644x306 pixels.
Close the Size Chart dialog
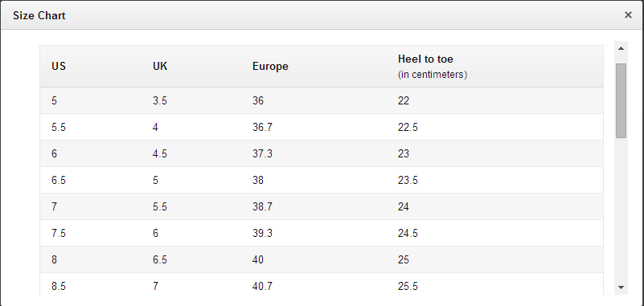(x=628, y=15)
